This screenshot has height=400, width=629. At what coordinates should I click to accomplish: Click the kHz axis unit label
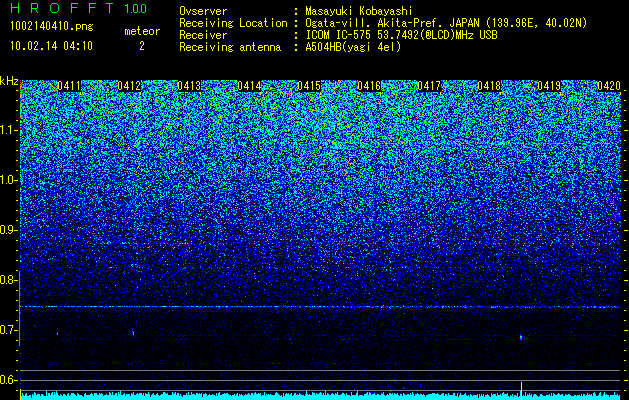9,81
